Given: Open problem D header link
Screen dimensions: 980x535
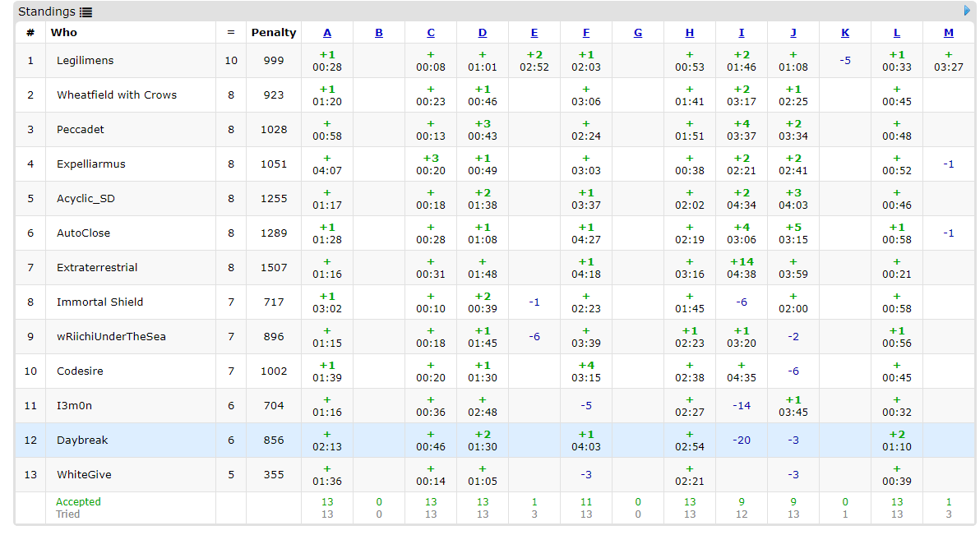Looking at the screenshot, I should [483, 33].
